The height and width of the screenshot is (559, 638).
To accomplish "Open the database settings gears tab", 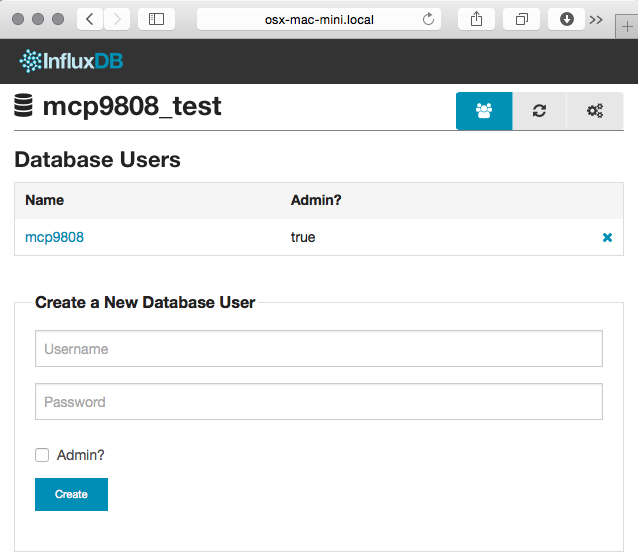I will coord(594,111).
